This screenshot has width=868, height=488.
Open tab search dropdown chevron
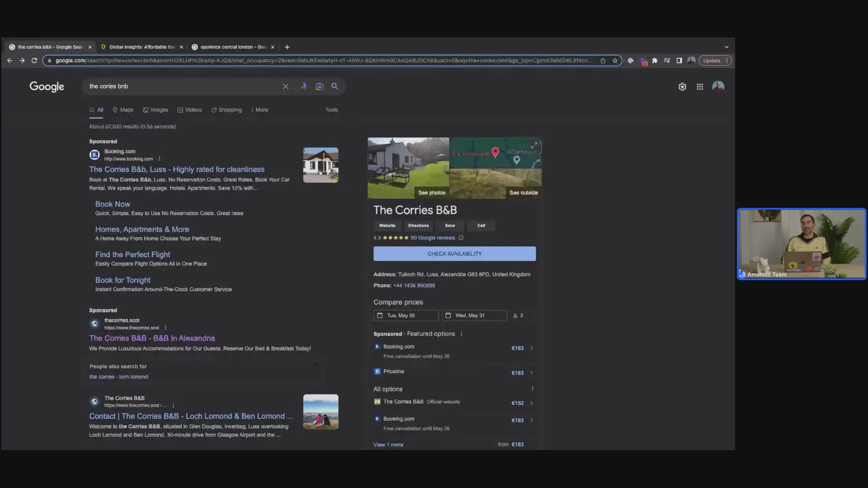tap(726, 47)
